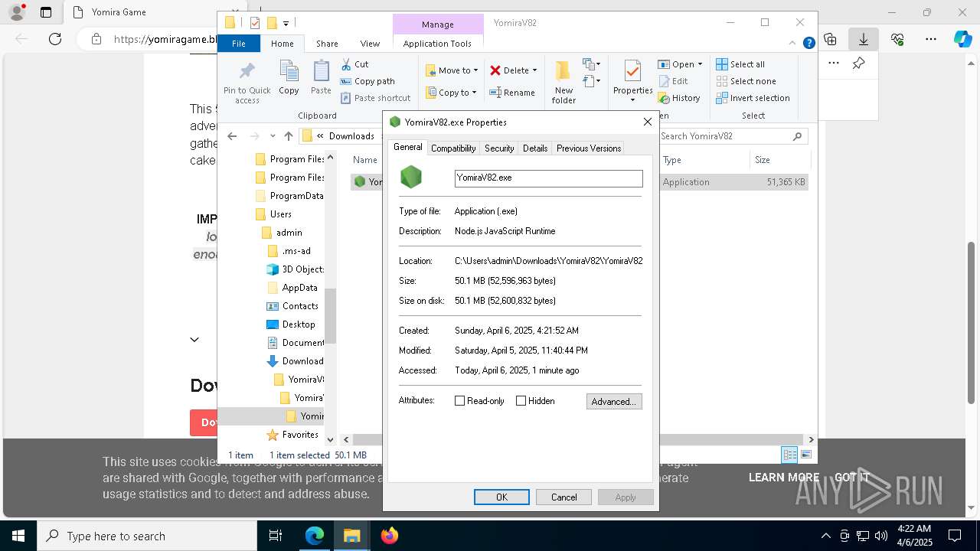The width and height of the screenshot is (980, 551).
Task: Open Edge settings ellipsis menu
Action: pyautogui.click(x=930, y=39)
